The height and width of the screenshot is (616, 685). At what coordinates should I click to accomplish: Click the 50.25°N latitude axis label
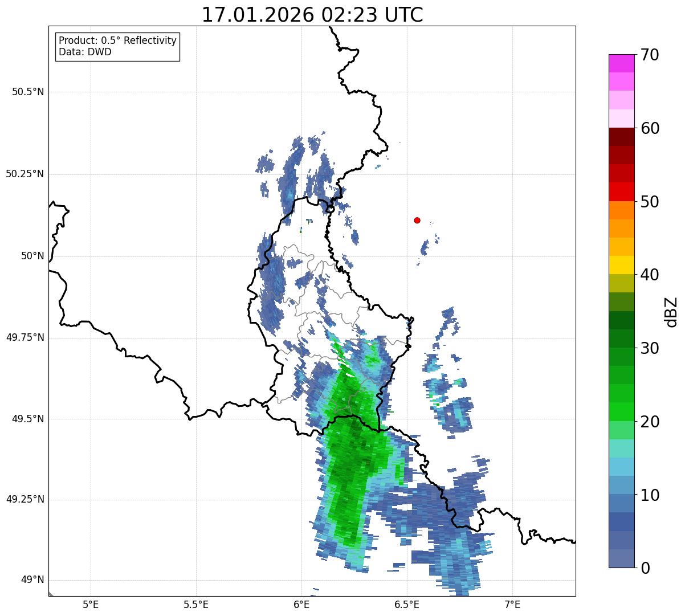coord(25,174)
